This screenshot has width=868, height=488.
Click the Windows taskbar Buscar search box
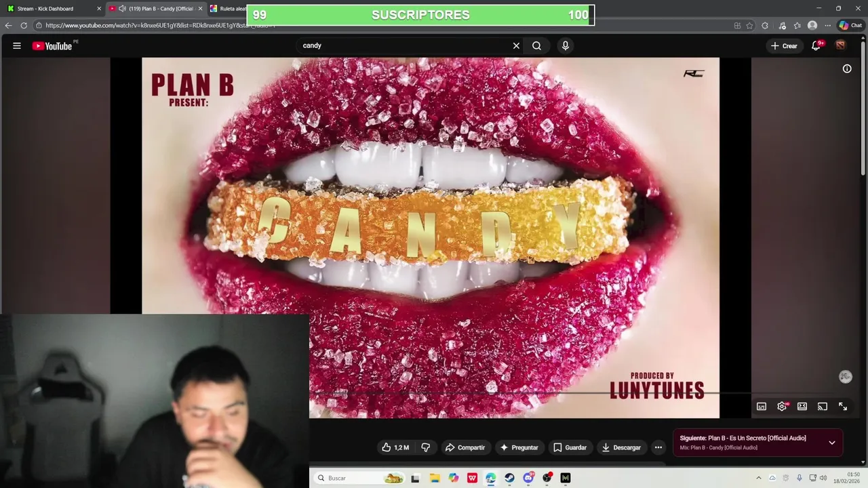coord(360,478)
